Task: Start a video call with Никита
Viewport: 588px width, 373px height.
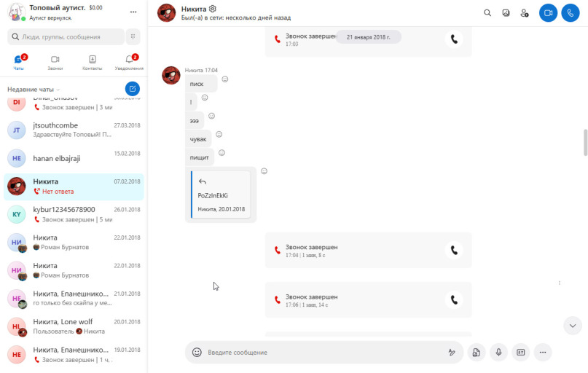Action: 547,12
